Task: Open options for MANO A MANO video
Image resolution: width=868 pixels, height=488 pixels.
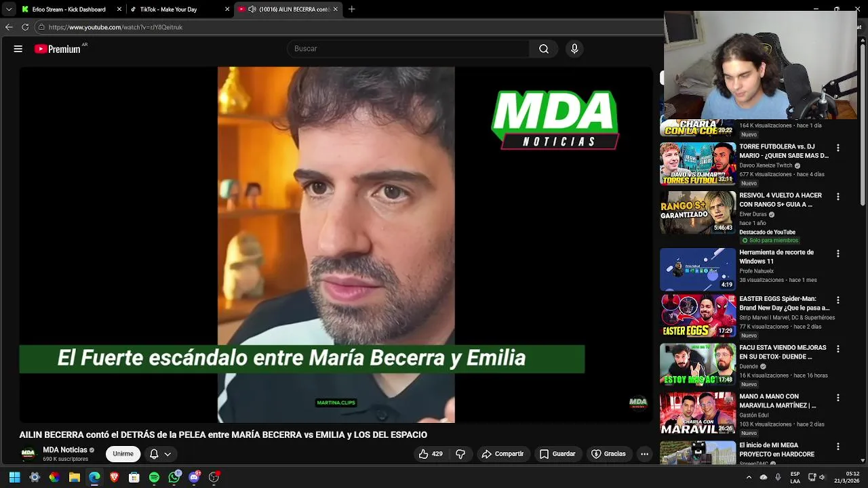Action: [838, 398]
